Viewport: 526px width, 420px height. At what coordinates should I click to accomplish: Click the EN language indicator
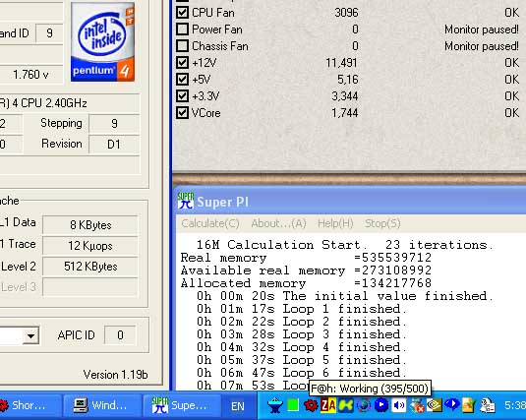tap(238, 406)
